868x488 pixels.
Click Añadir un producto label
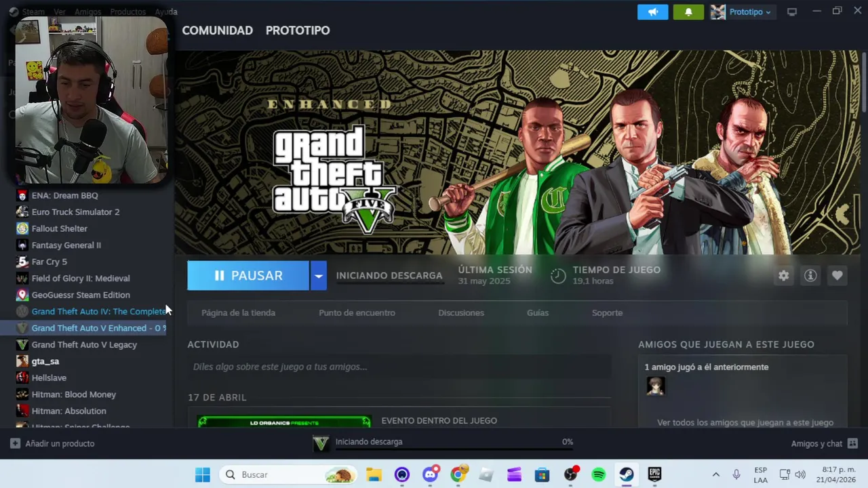point(60,443)
